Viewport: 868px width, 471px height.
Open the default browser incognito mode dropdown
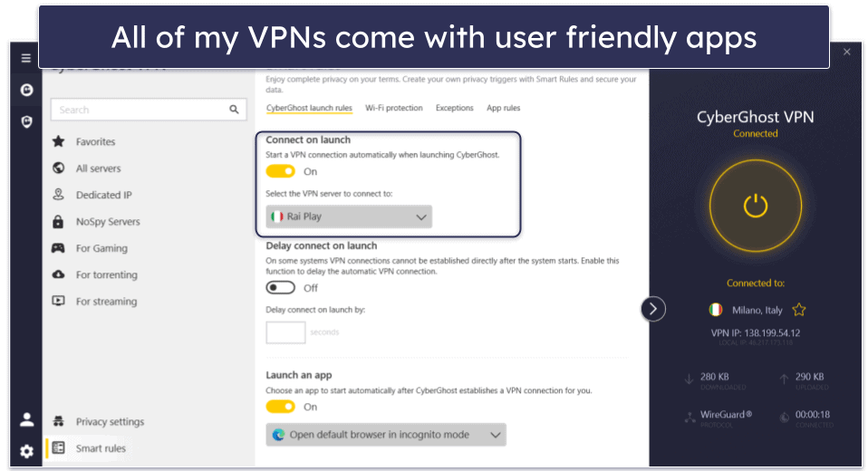[386, 435]
